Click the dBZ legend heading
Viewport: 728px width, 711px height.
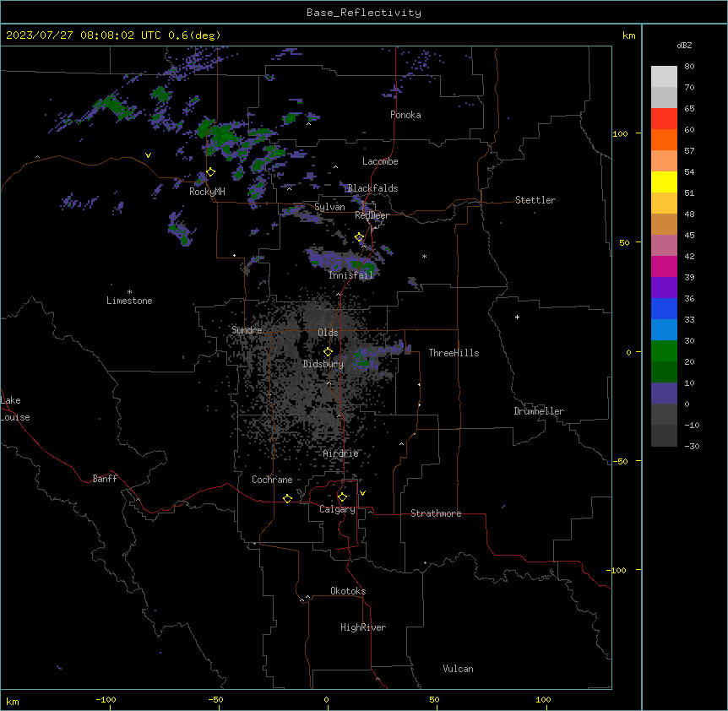(684, 45)
